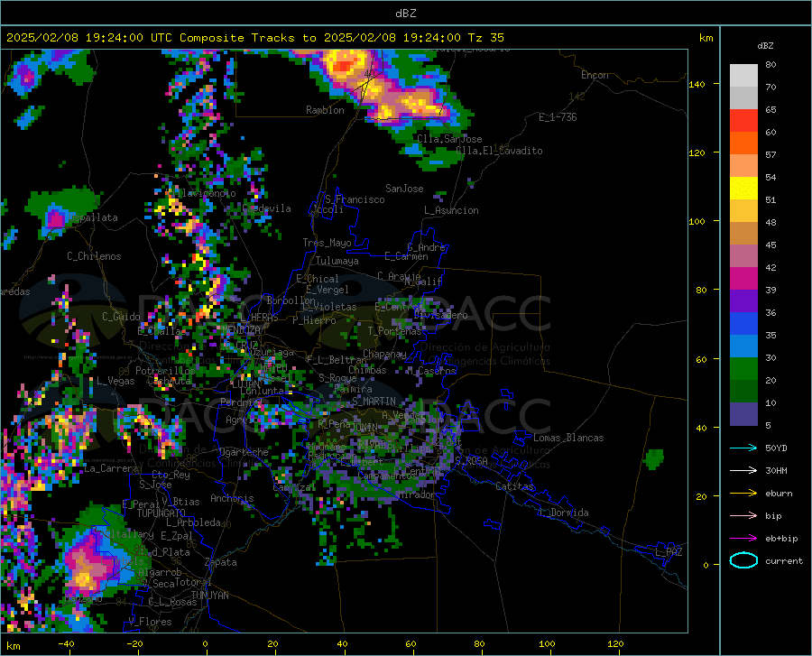The image size is (812, 656).
Task: Click the Ramblon place label
Action: [x=325, y=110]
